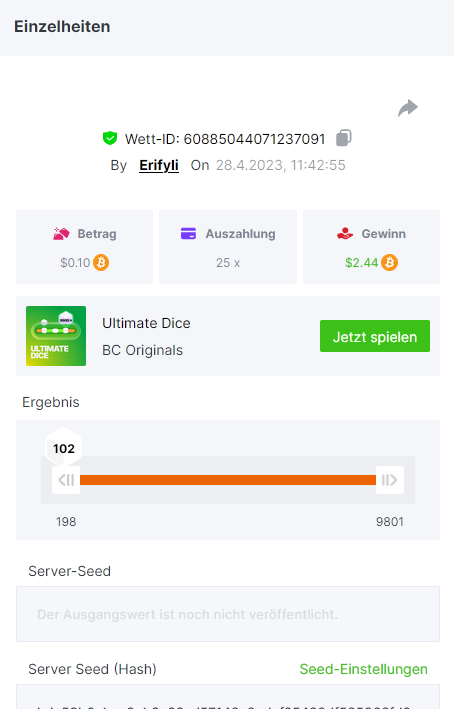Click the green verified shield icon
The height and width of the screenshot is (709, 454).
point(110,138)
